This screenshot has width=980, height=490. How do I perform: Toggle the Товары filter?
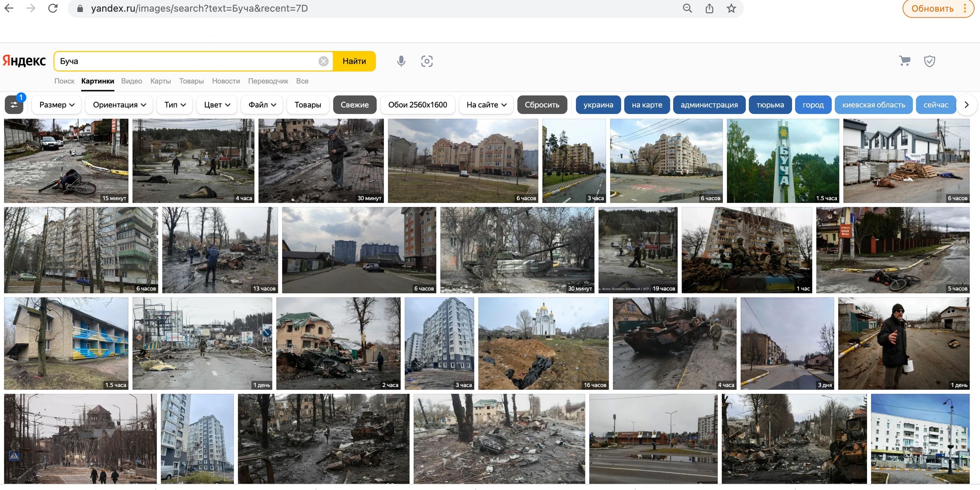point(307,105)
